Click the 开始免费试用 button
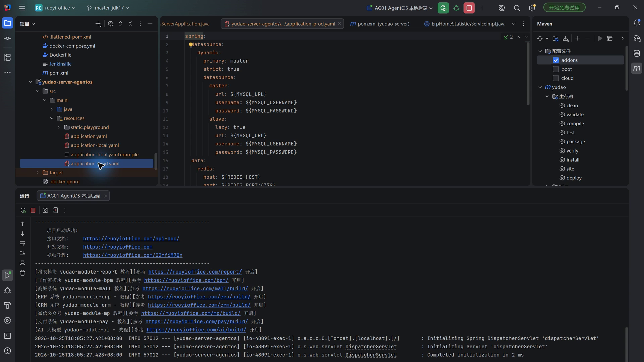 pos(564,8)
